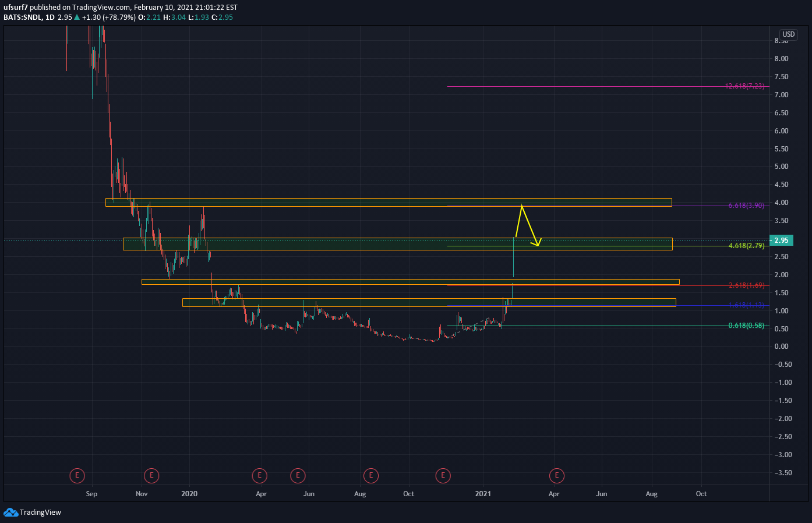
Task: Click the Nov time axis label
Action: coord(142,494)
